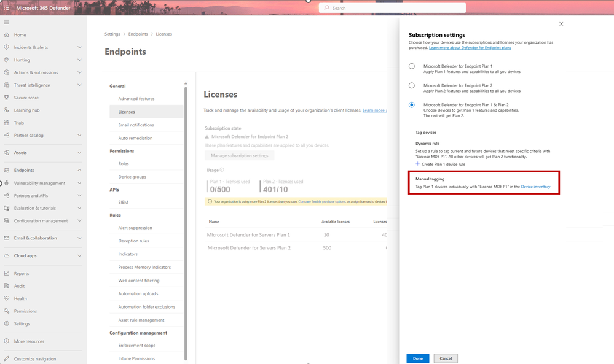
Task: Open Learn more about Defender for Endpoint plans
Action: (470, 48)
